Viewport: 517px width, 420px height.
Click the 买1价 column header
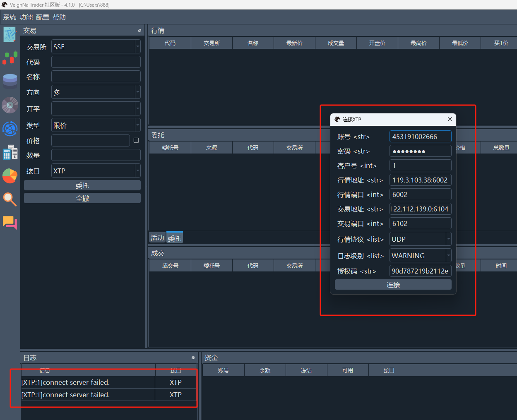[x=499, y=43]
